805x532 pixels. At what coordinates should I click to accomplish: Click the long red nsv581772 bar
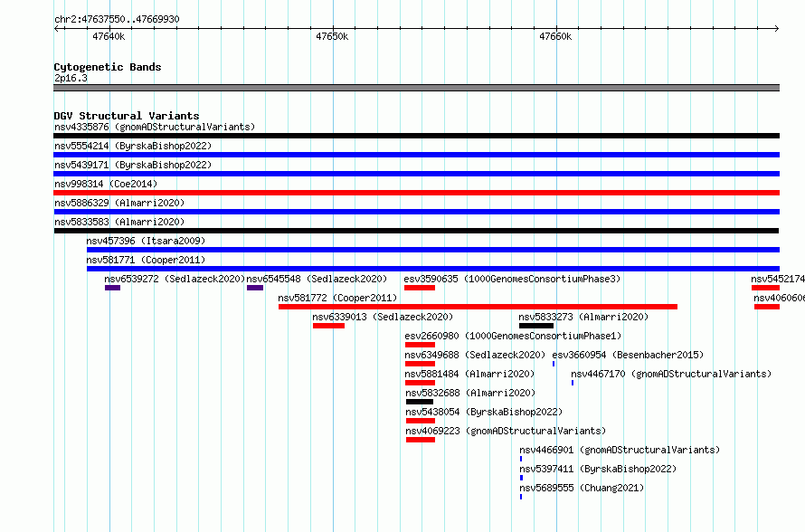click(478, 307)
